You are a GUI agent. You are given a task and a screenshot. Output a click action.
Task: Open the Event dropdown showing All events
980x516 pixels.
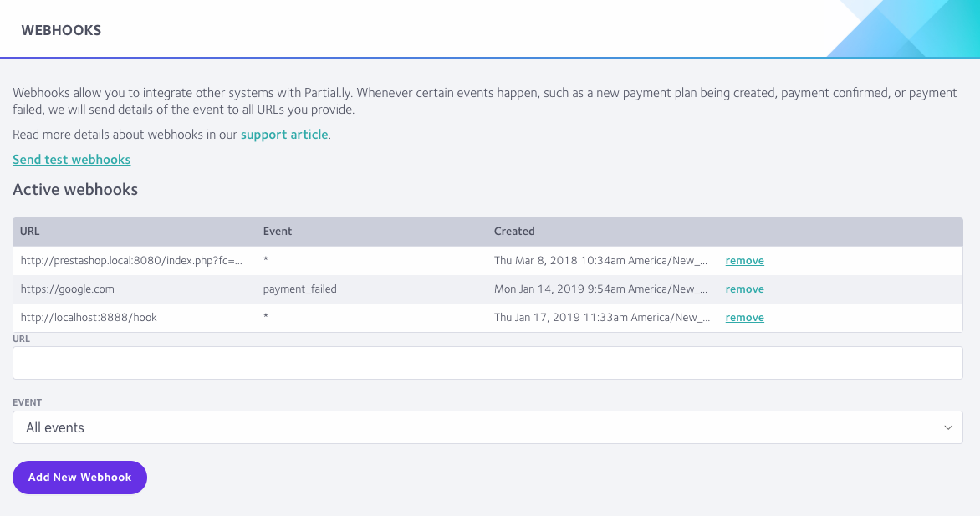pos(487,427)
